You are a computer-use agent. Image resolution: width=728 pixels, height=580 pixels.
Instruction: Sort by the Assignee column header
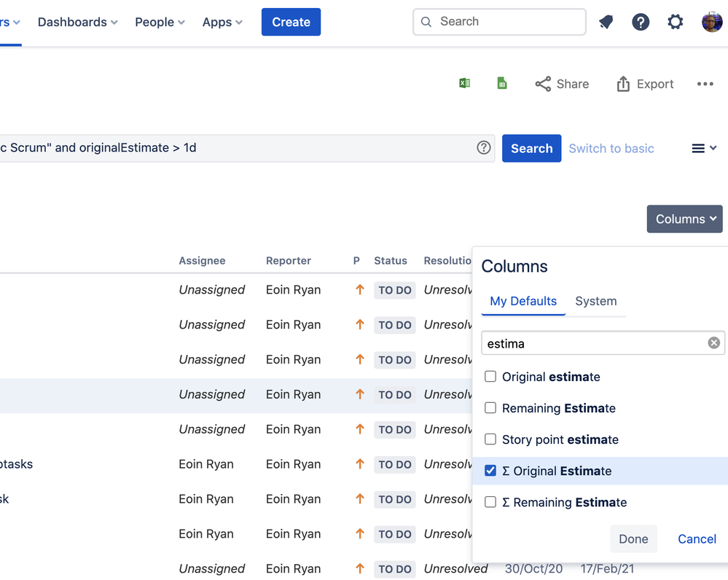202,261
